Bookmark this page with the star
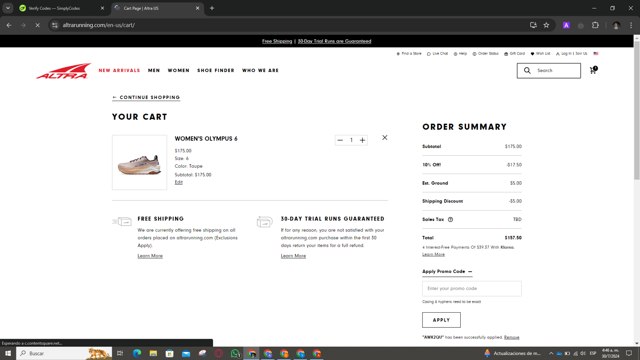 [x=546, y=25]
